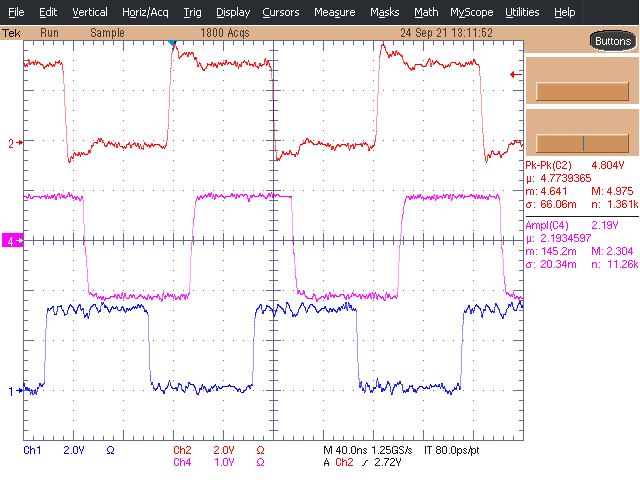Open the Masks menu
Image resolution: width=640 pixels, height=480 pixels.
pos(384,12)
